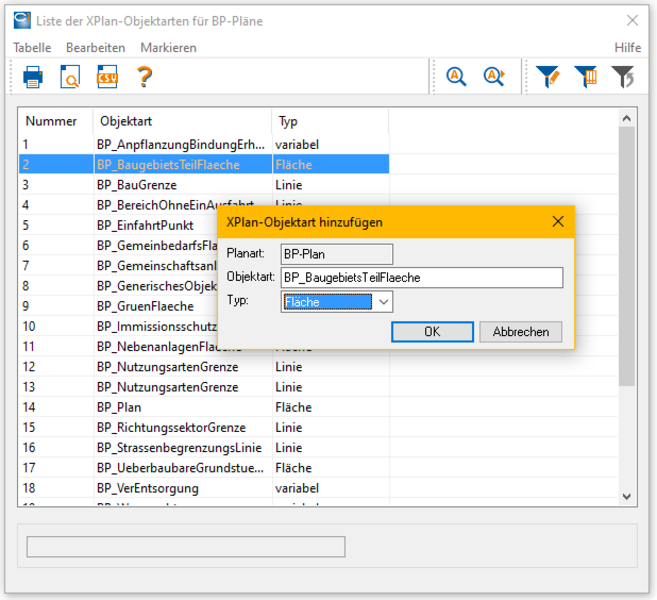Viewport: 657px width, 600px height.
Task: Select row 12 BP_NutzungsartenGrenze
Action: (x=204, y=367)
